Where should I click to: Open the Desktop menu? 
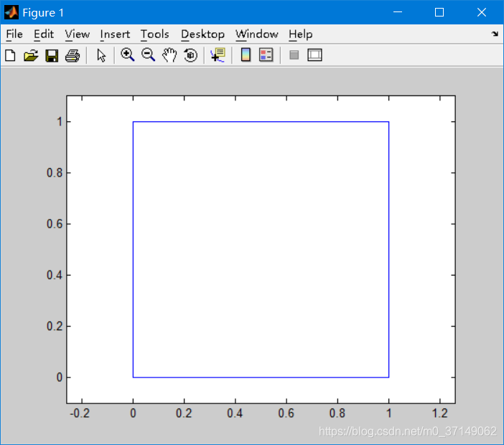(203, 34)
